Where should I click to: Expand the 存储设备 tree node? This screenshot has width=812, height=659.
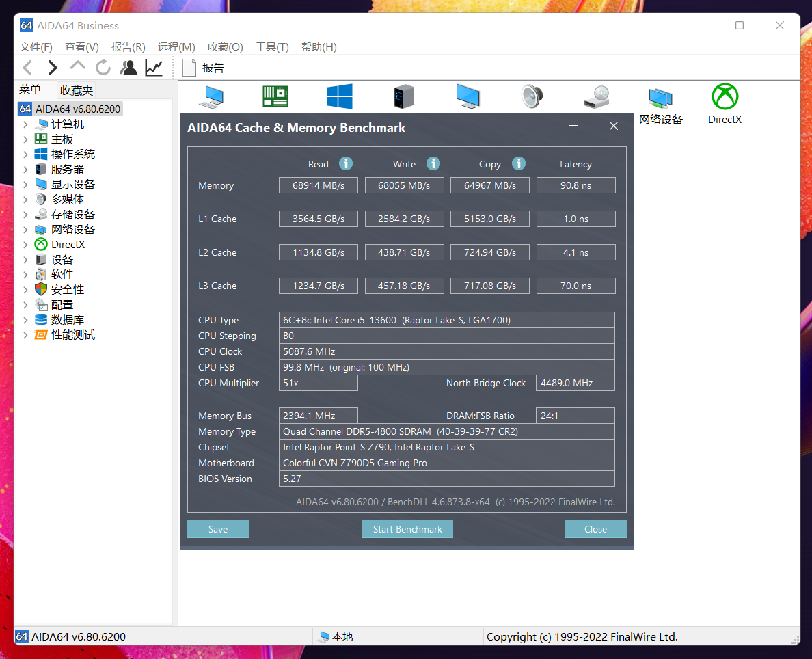(25, 215)
